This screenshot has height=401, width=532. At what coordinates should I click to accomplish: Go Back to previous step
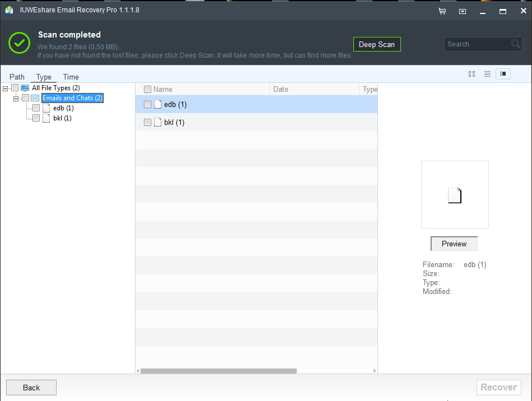coord(31,388)
